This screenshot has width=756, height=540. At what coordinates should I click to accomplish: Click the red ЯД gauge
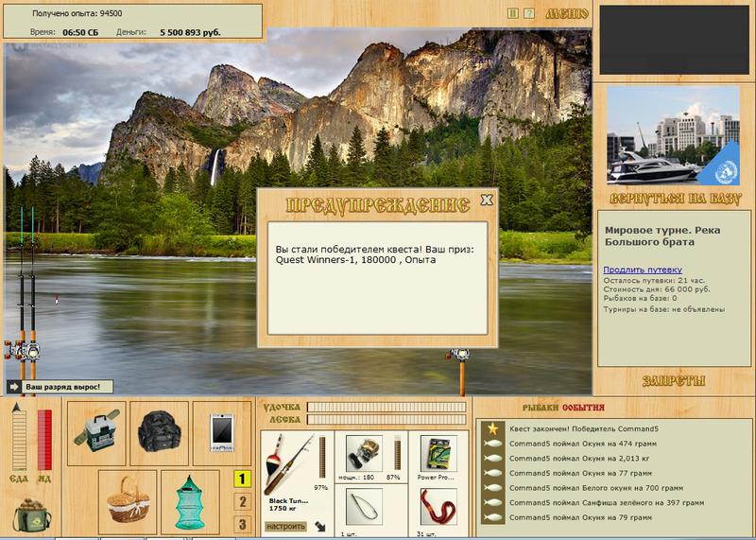[x=44, y=440]
